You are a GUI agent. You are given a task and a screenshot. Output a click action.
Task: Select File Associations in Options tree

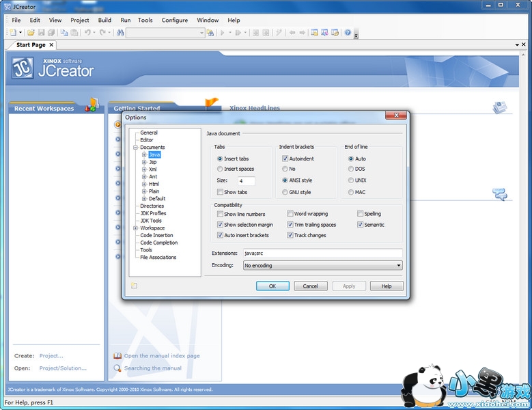(x=158, y=257)
